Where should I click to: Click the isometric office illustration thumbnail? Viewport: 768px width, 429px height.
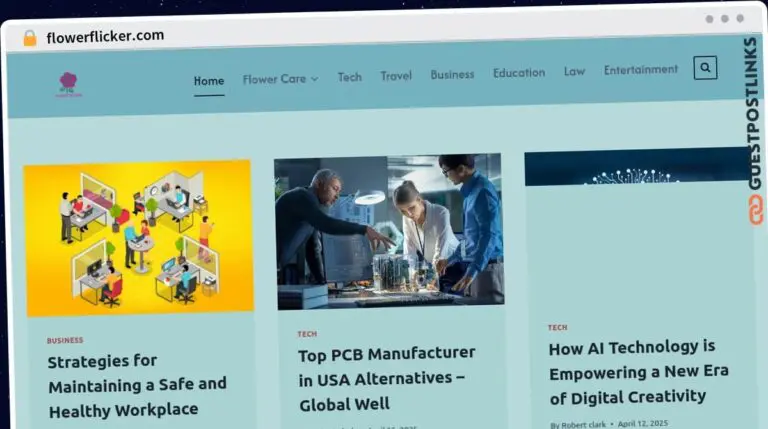point(139,238)
